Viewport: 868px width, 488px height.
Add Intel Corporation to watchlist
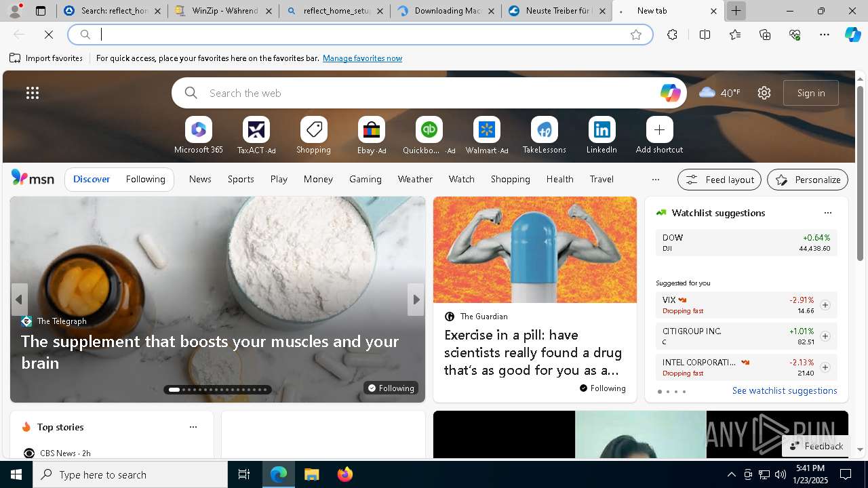pos(825,367)
